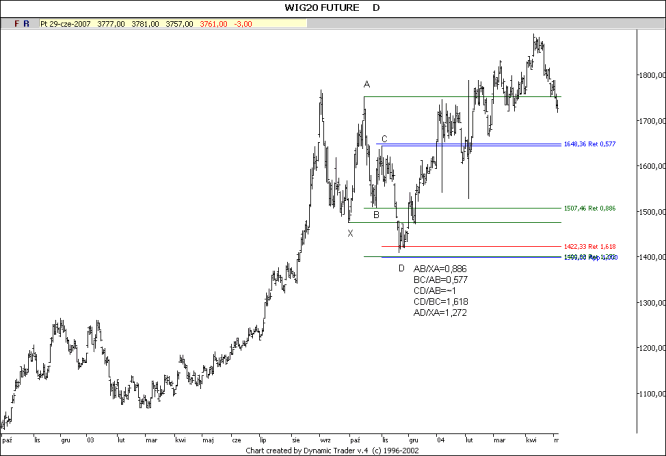
Task: Click pattern point label B
Action: pos(376,214)
